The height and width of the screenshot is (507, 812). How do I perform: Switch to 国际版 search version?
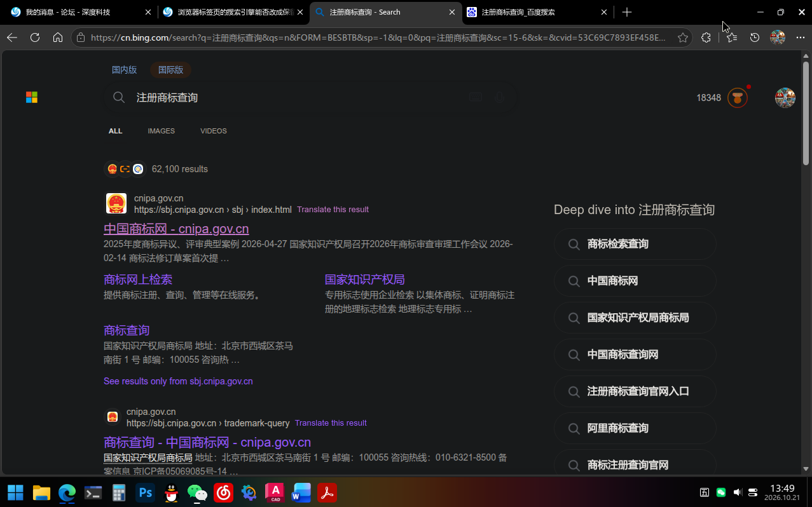coord(170,70)
